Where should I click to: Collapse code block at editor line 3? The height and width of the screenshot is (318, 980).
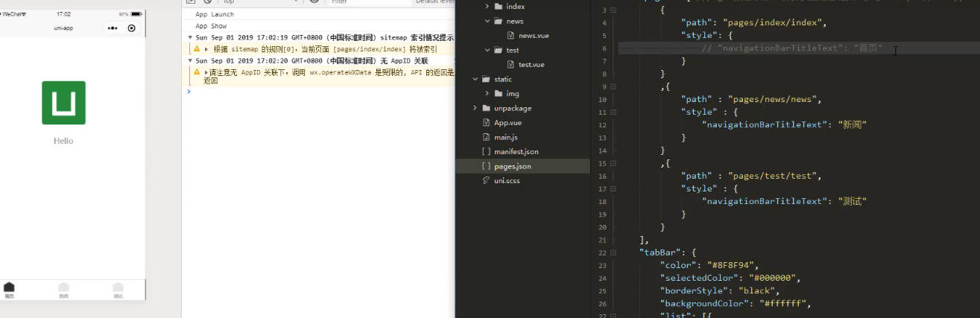[x=613, y=10]
